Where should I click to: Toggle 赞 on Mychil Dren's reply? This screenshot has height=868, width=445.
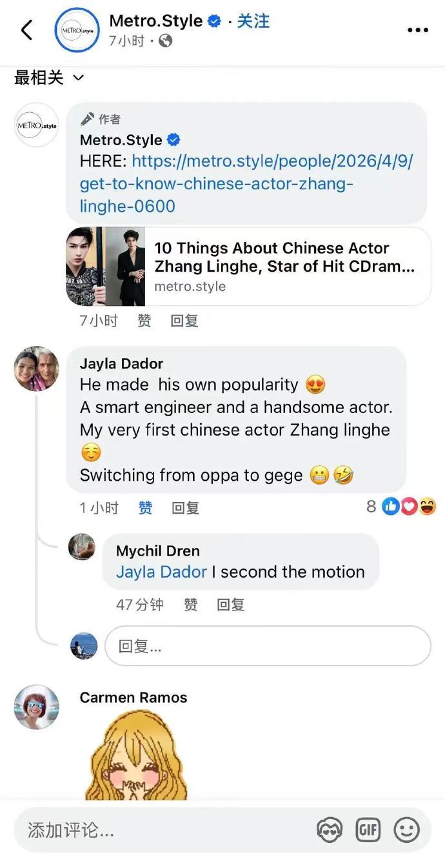tap(190, 605)
